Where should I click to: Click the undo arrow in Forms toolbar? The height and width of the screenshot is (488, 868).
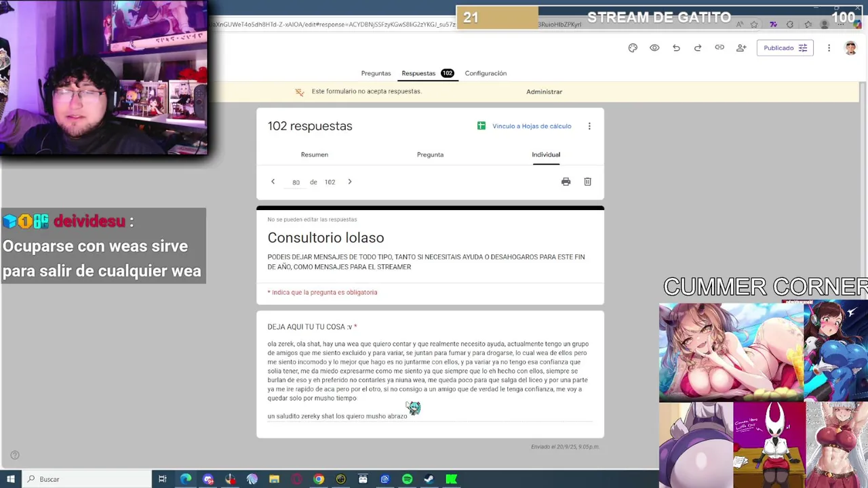[x=676, y=48]
